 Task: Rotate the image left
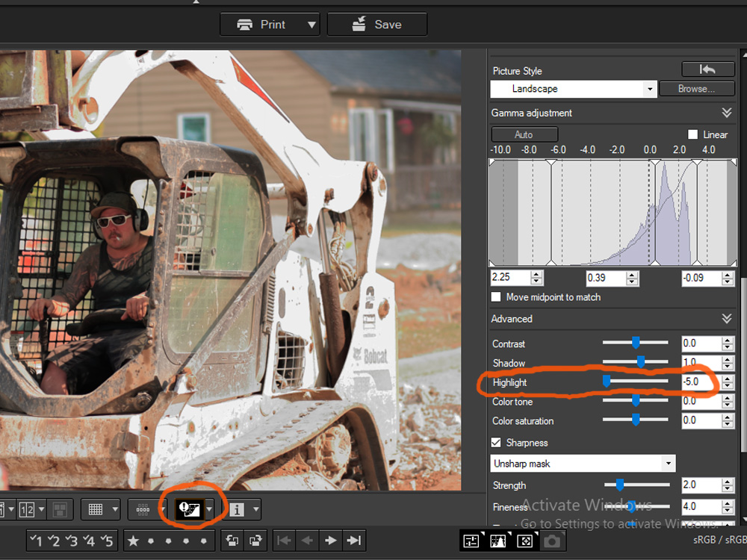[232, 541]
